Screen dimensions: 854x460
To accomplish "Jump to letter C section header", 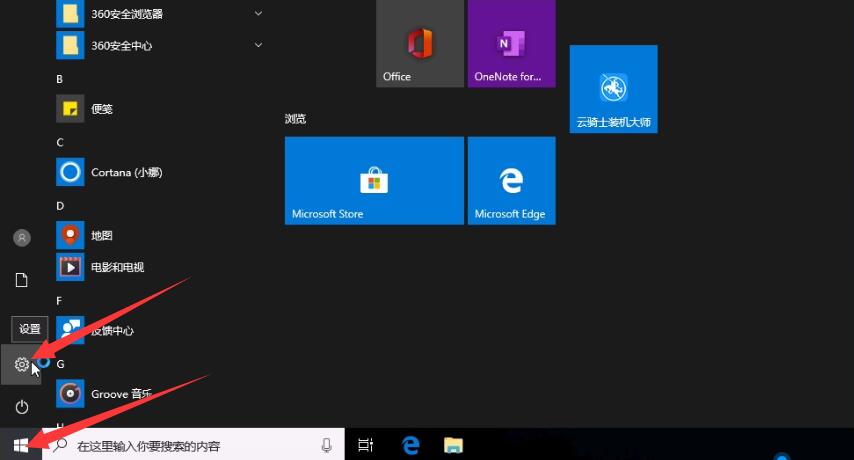I will pos(60,143).
